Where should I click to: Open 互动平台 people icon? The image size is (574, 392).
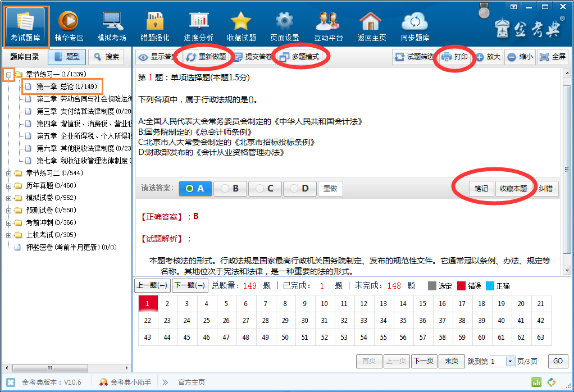pyautogui.click(x=329, y=21)
